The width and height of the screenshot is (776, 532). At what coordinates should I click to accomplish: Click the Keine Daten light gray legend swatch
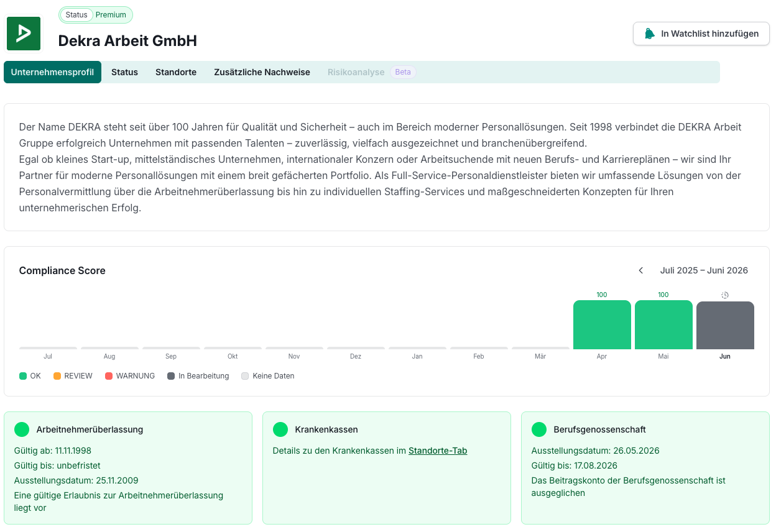pyautogui.click(x=245, y=376)
